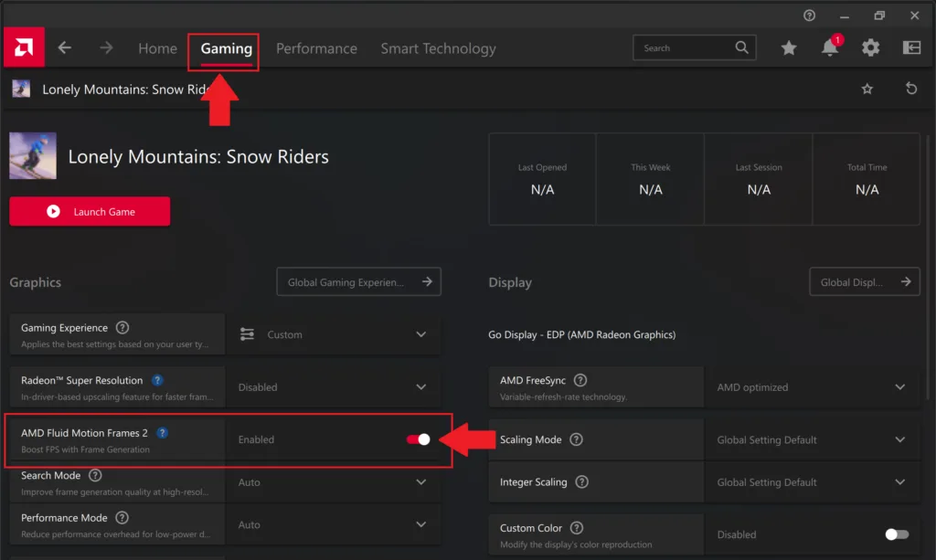The height and width of the screenshot is (560, 936).
Task: Open the favorites star in top bar
Action: tap(789, 48)
